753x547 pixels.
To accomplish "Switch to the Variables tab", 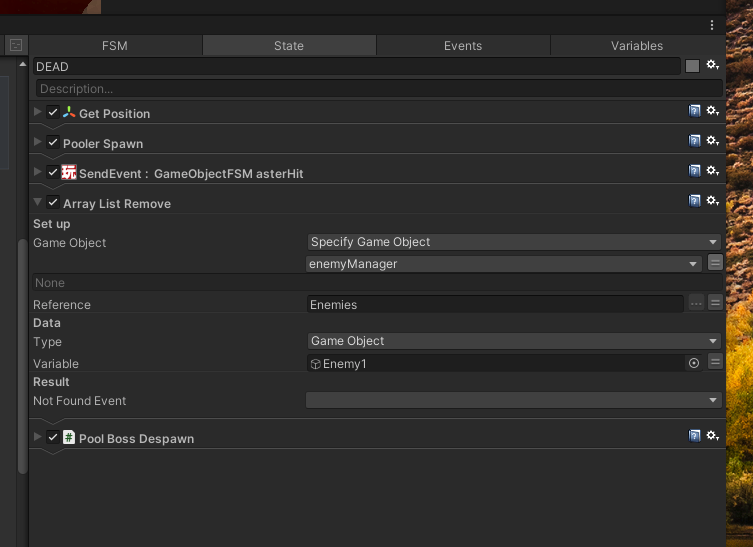I will coord(637,46).
